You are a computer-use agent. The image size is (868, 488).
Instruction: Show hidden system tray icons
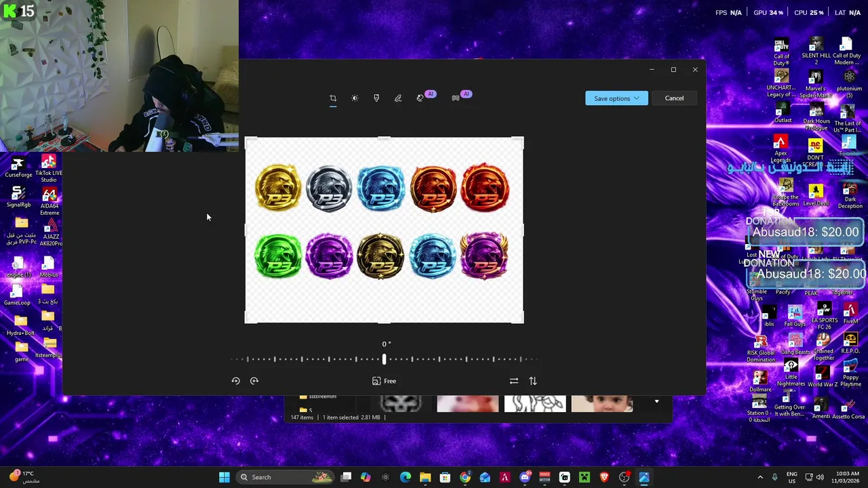(x=759, y=477)
